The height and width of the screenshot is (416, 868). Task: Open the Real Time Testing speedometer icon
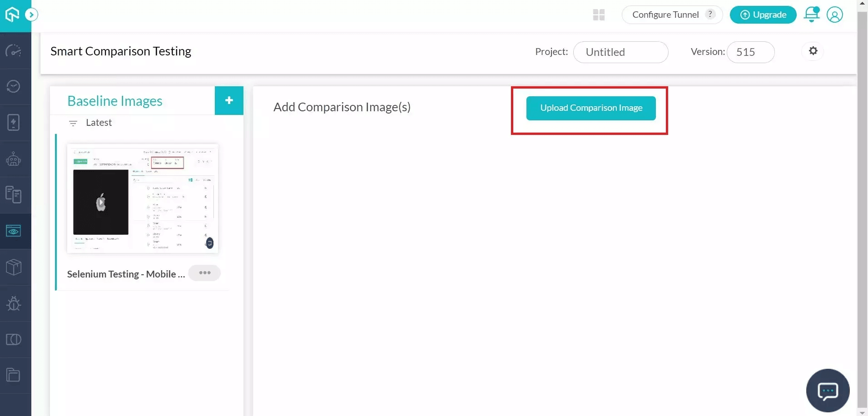tap(14, 51)
